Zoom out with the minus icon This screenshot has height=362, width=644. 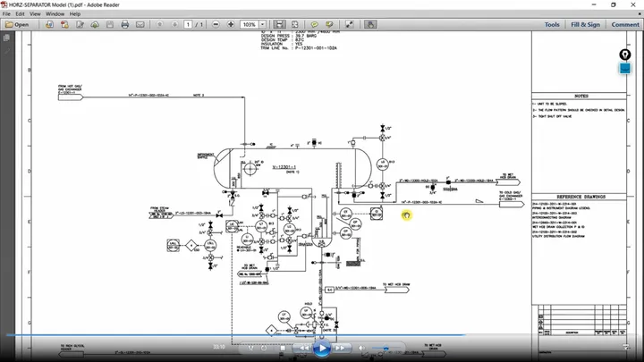216,25
